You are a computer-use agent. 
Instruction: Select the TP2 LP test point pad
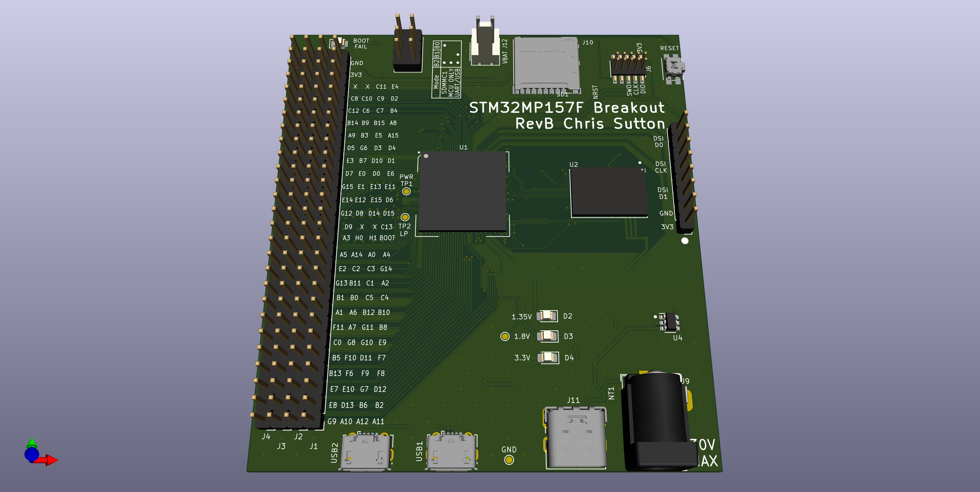405,217
